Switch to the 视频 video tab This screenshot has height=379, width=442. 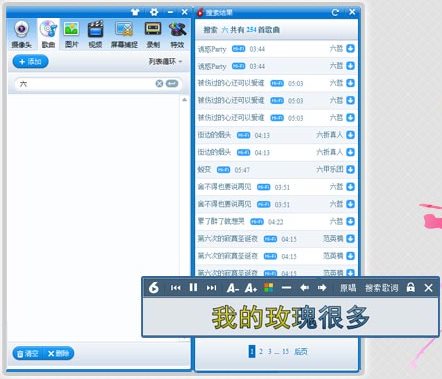click(x=95, y=34)
